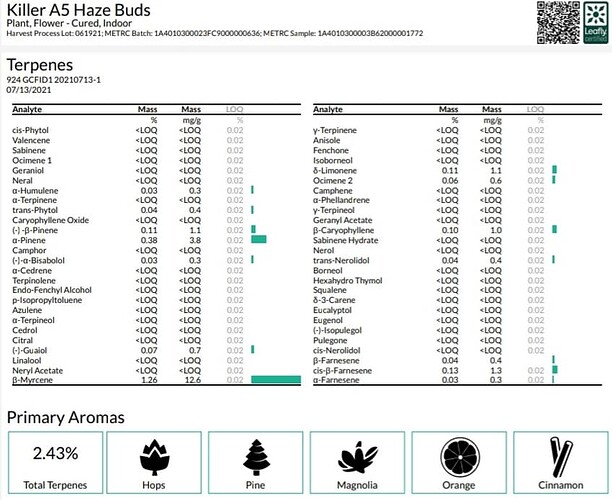Click the 1.26 mass percent value

pos(149,380)
